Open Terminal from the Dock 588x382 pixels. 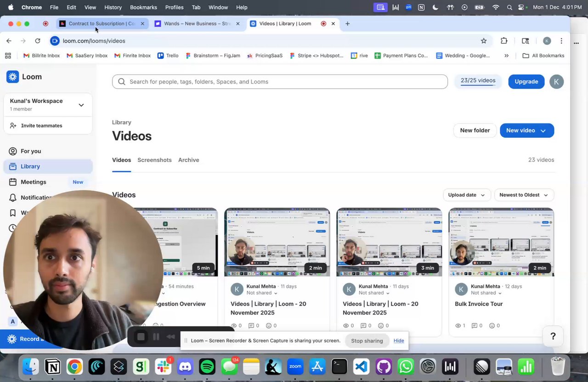339,366
